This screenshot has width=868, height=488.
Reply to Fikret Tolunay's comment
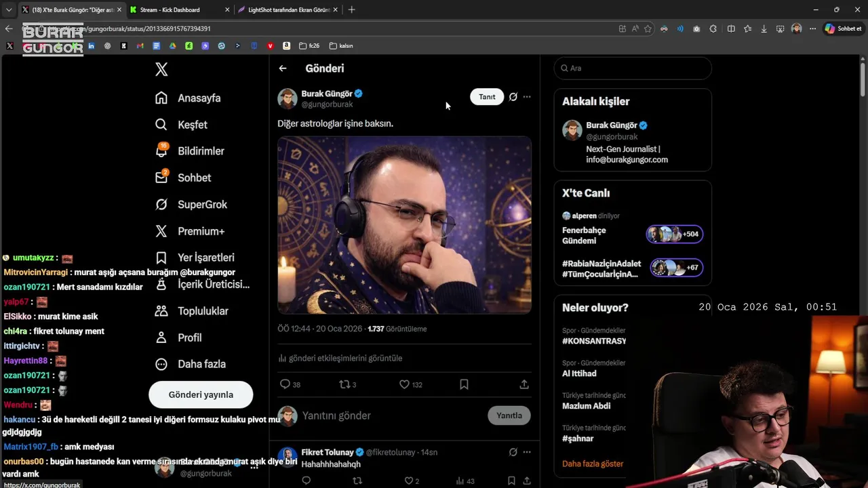(307, 481)
